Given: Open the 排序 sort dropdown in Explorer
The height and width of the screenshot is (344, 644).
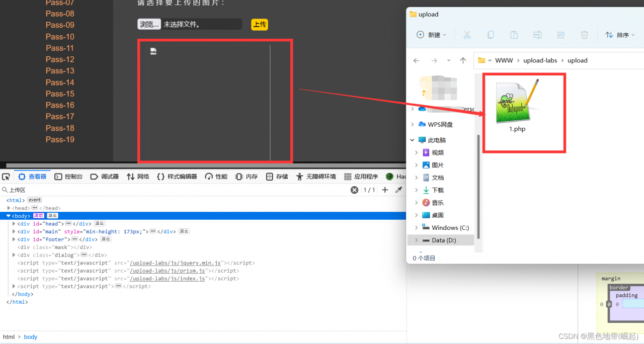Looking at the screenshot, I should coord(620,35).
